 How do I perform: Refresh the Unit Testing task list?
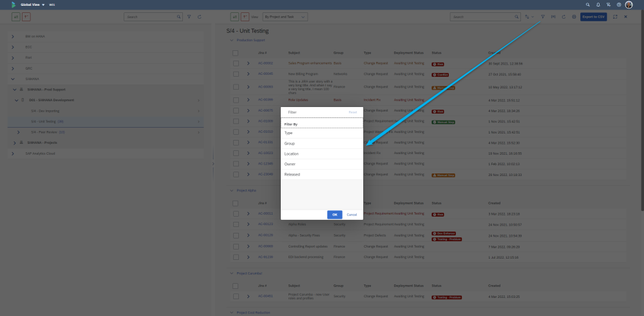click(x=563, y=17)
